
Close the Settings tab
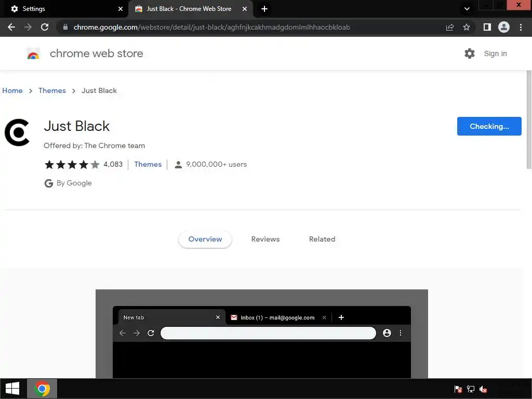pos(121,9)
